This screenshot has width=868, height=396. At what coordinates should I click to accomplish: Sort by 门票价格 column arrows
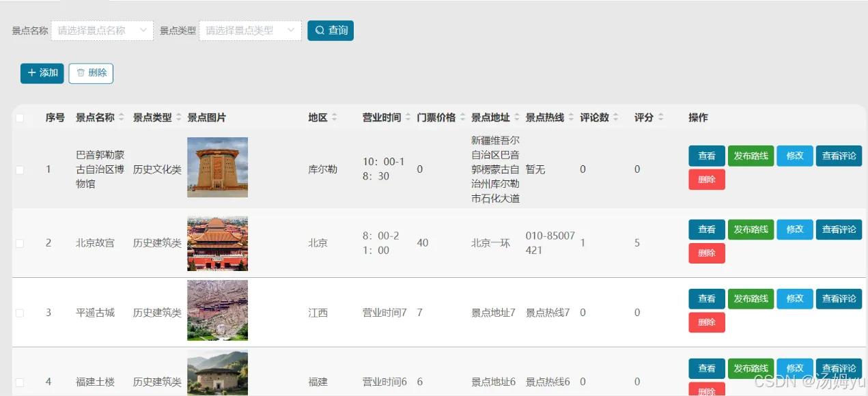pyautogui.click(x=462, y=117)
